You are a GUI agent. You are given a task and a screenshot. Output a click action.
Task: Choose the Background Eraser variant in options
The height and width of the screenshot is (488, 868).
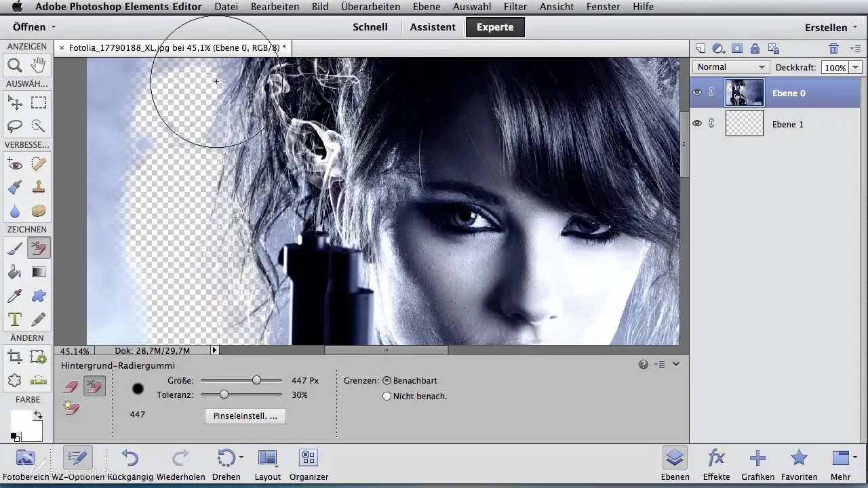tap(94, 387)
